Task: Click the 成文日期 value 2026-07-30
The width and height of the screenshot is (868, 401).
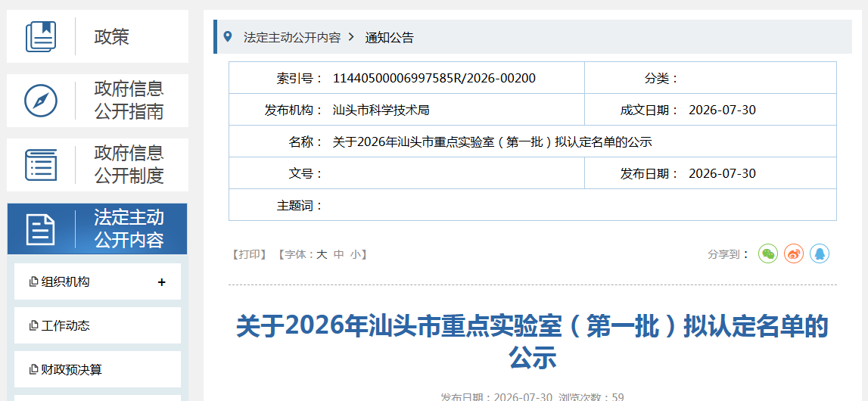Action: pos(722,110)
